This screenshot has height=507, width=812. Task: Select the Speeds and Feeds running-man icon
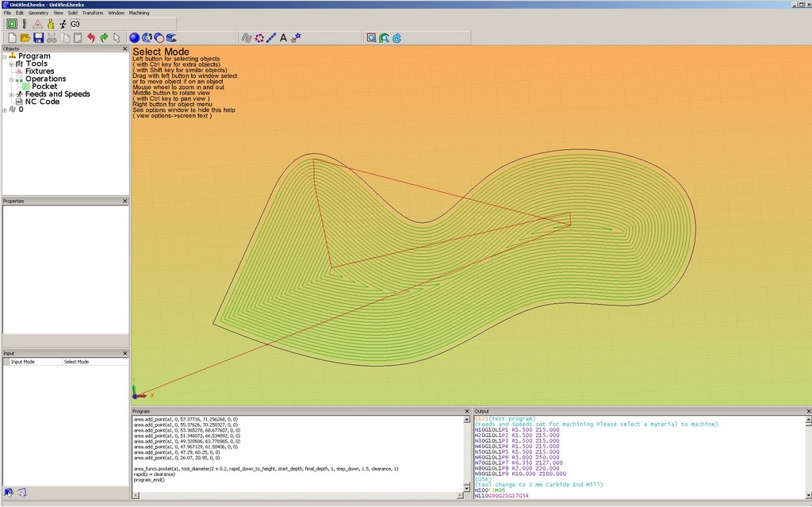point(62,24)
